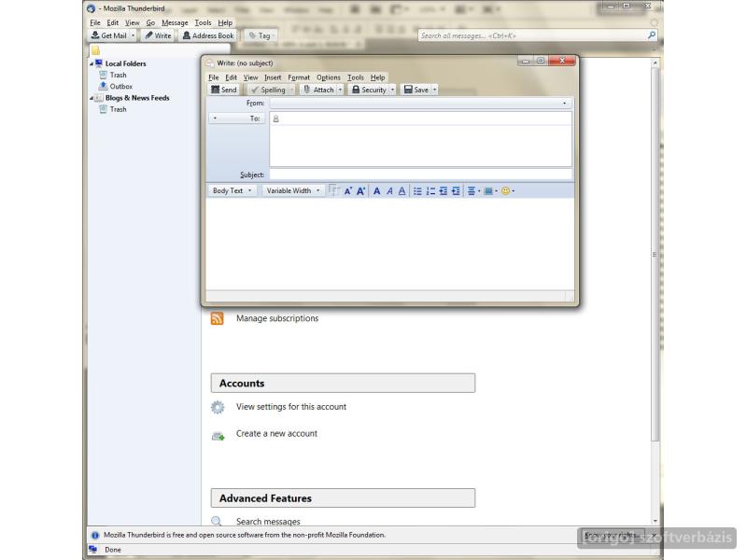The height and width of the screenshot is (560, 747).
Task: Open the Save dropdown arrow
Action: coord(434,90)
